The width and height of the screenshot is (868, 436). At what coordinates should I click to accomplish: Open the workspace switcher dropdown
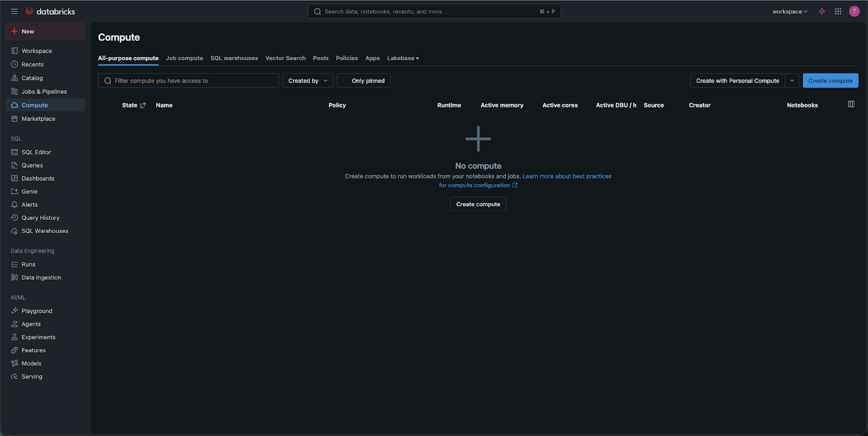pos(790,11)
